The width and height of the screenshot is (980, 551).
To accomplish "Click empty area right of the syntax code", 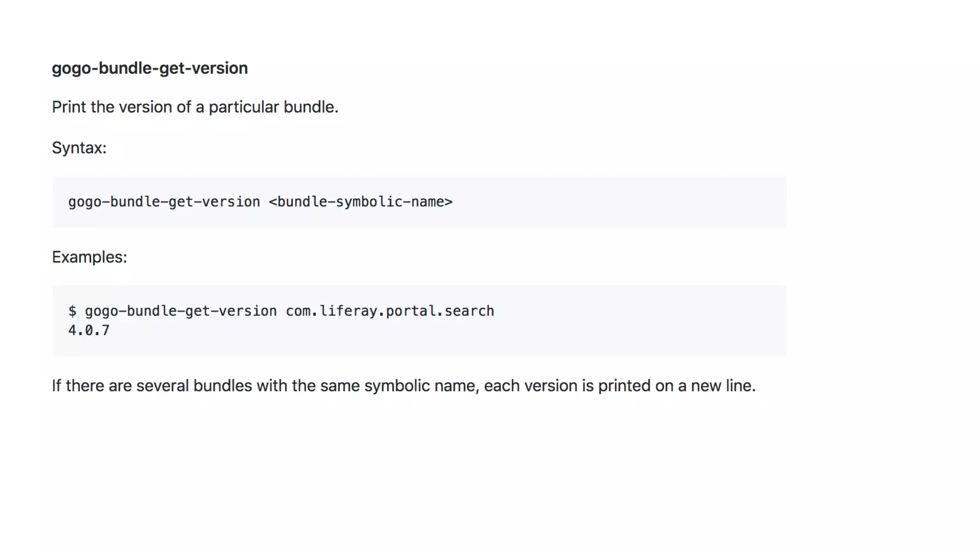I will pos(622,202).
